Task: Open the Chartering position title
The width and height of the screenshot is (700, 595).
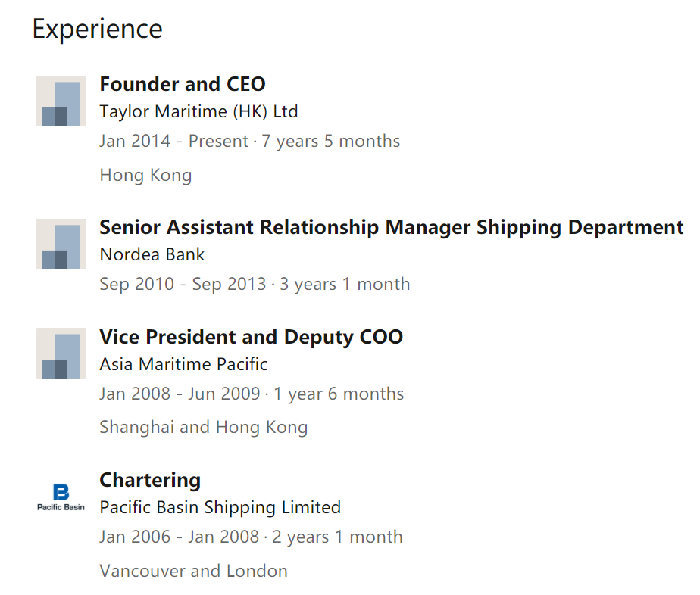Action: pyautogui.click(x=150, y=481)
